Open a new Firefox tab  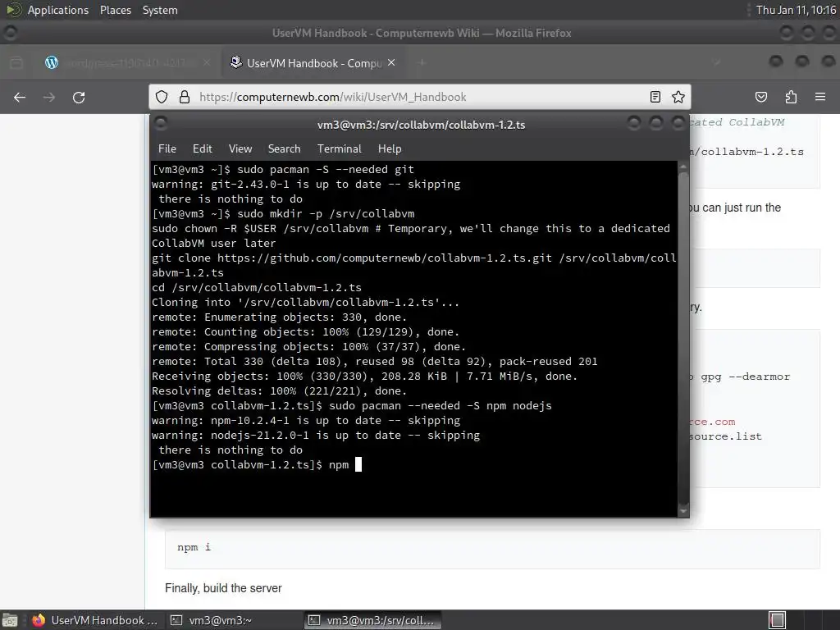(x=422, y=62)
